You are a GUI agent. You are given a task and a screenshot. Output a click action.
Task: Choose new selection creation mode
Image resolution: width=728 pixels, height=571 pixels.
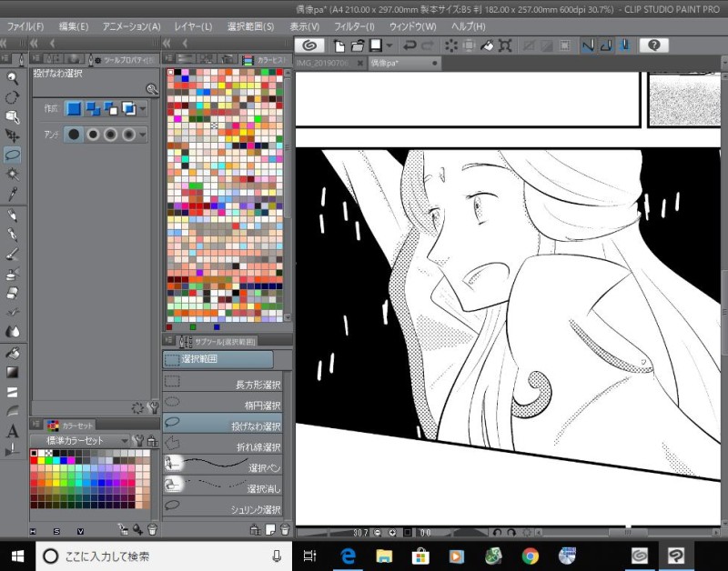[x=74, y=108]
